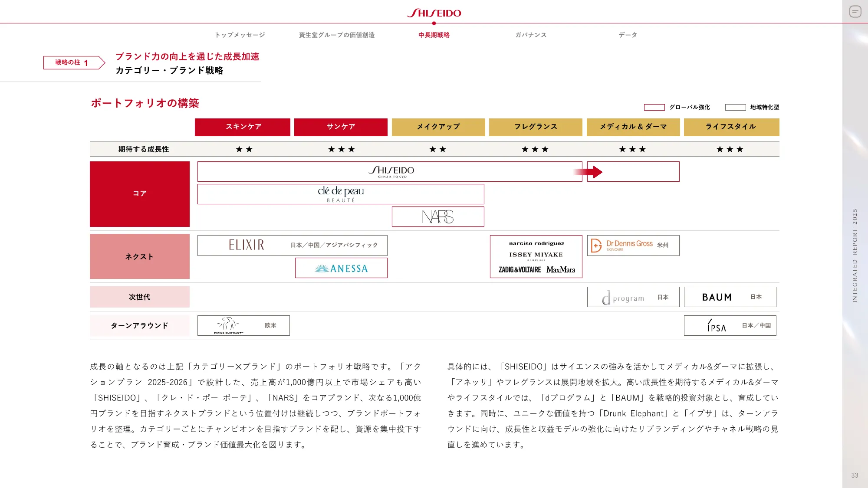Click the SHISEIDO logo in header
Viewport: 868px width, 488px height.
click(434, 13)
